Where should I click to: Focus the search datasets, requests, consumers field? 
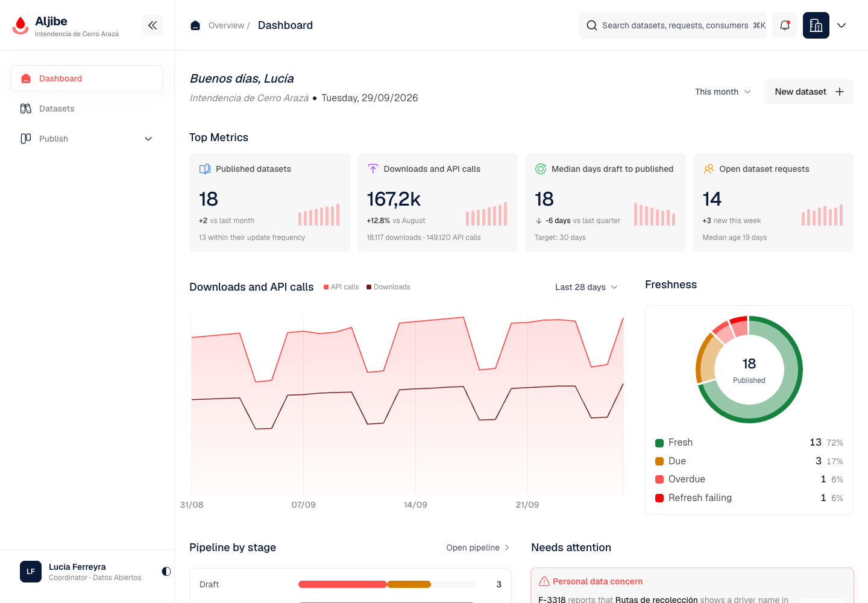(673, 25)
